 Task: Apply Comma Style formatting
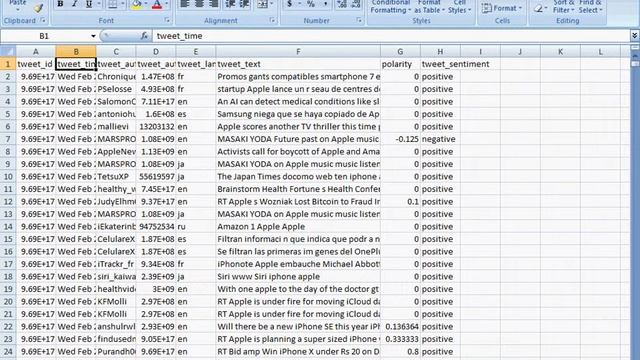[325, 4]
